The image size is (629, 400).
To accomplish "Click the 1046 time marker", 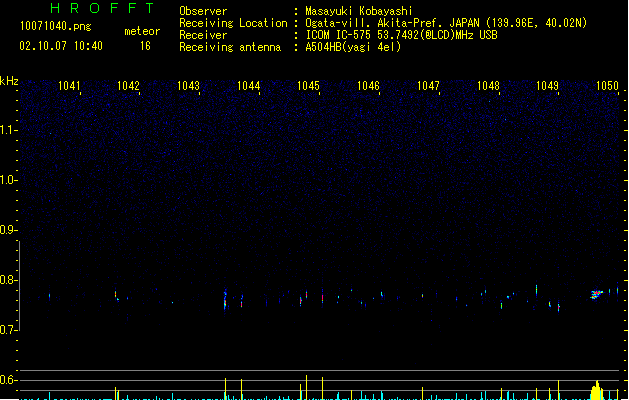I will coord(368,86).
